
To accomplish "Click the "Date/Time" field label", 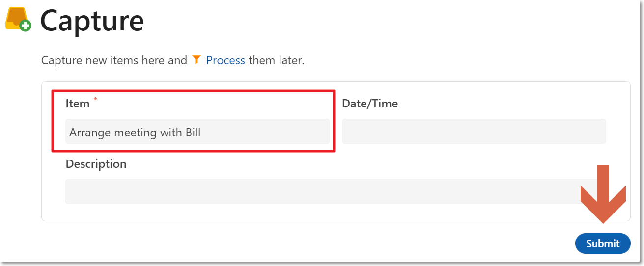I will coord(370,104).
